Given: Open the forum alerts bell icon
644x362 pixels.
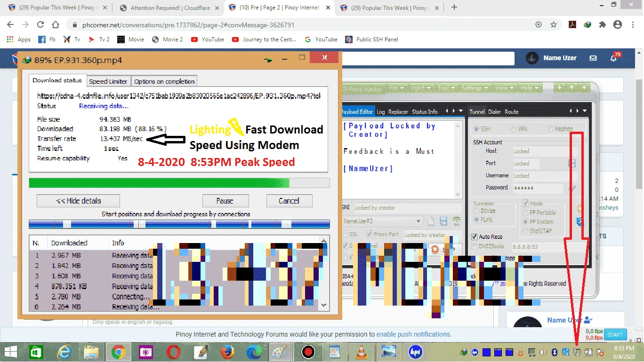Looking at the screenshot, I should coord(613,58).
